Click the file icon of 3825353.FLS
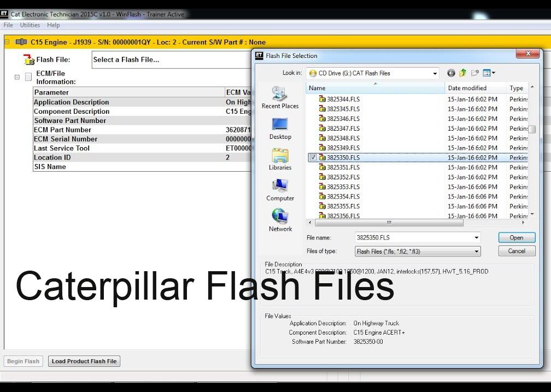551x392 pixels. point(322,186)
